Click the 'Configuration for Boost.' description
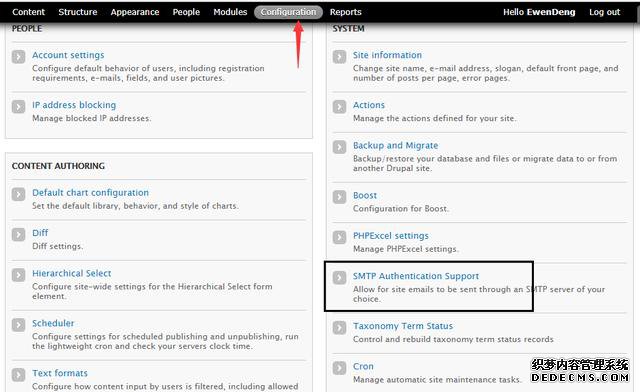Screen dimensions: 640x392 point(400,208)
